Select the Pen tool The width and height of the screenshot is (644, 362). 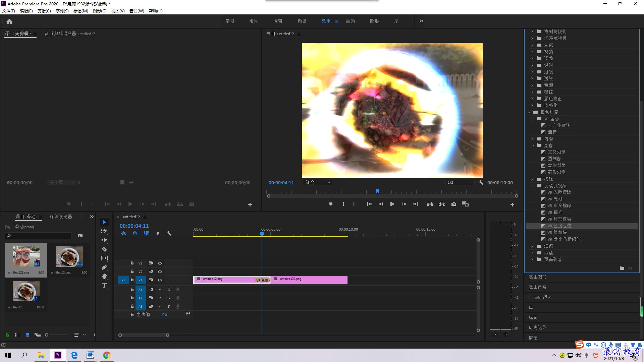(x=104, y=267)
